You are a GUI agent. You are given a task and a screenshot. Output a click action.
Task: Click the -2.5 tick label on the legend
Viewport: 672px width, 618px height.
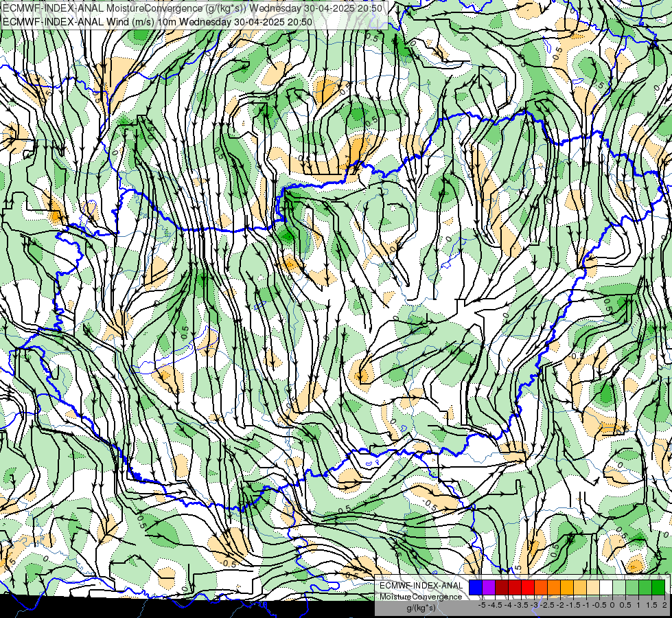(547, 605)
